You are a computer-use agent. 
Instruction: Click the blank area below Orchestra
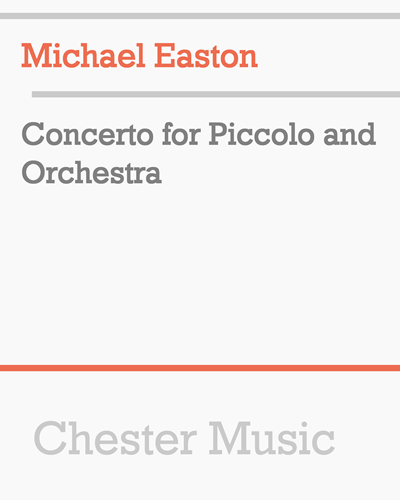point(200,267)
